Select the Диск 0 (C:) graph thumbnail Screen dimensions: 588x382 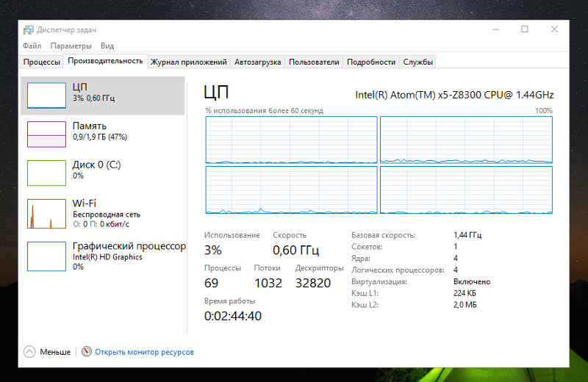pos(46,173)
